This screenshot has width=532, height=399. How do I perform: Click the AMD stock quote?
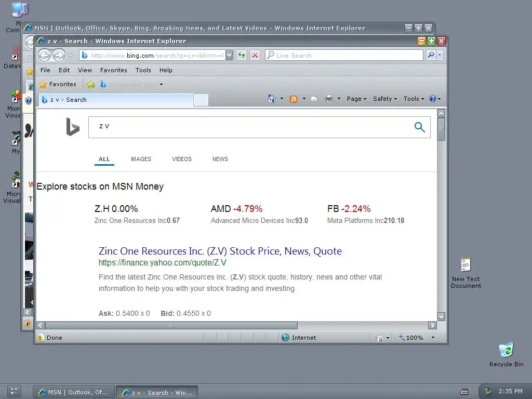click(x=259, y=214)
